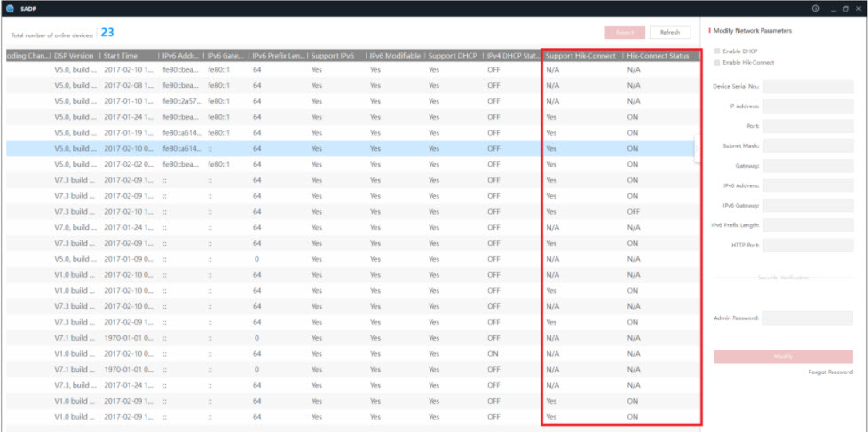Viewport: 868px width, 432px height.
Task: Focus the Device Serial No. field
Action: (808, 86)
